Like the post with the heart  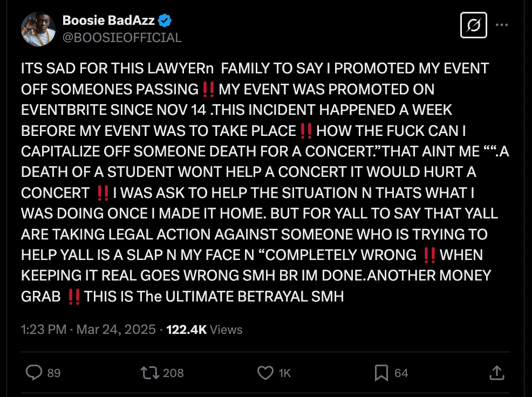(x=265, y=373)
